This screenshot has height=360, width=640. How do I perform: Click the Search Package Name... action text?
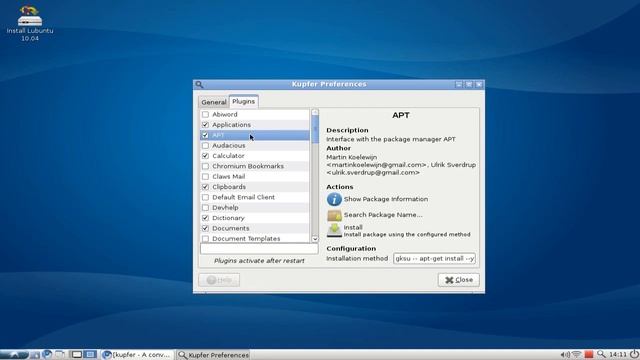(x=383, y=215)
